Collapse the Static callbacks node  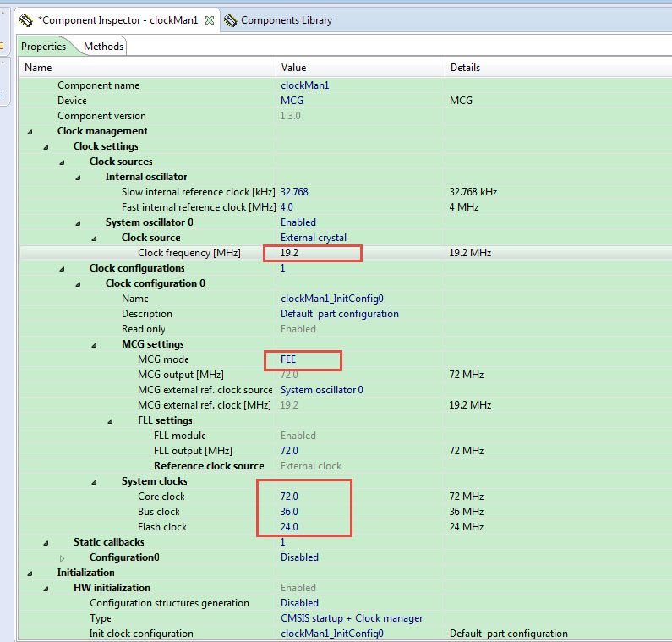point(46,543)
